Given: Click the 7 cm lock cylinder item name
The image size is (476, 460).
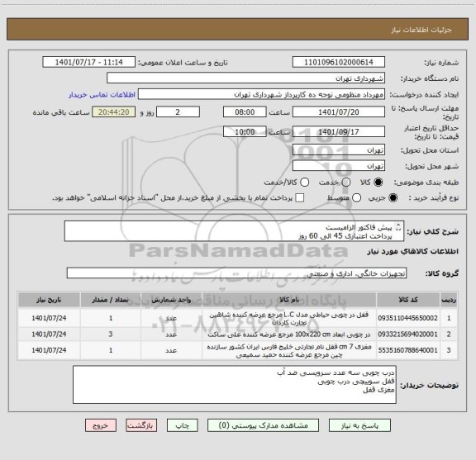Looking at the screenshot, I should click(x=289, y=350).
